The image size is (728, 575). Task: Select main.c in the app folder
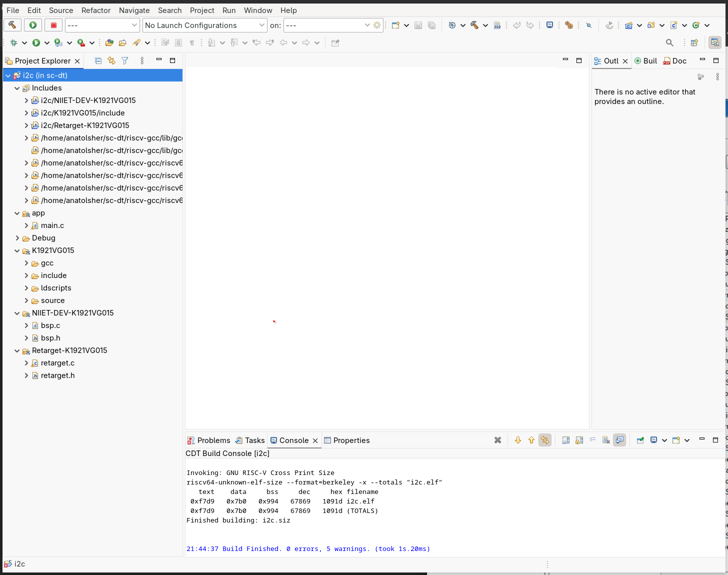click(x=52, y=225)
